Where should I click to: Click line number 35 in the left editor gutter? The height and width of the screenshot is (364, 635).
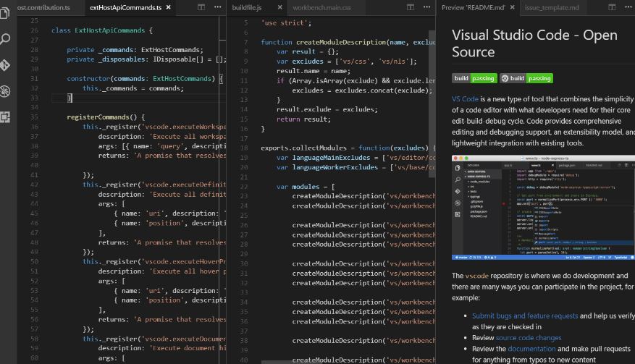point(35,117)
